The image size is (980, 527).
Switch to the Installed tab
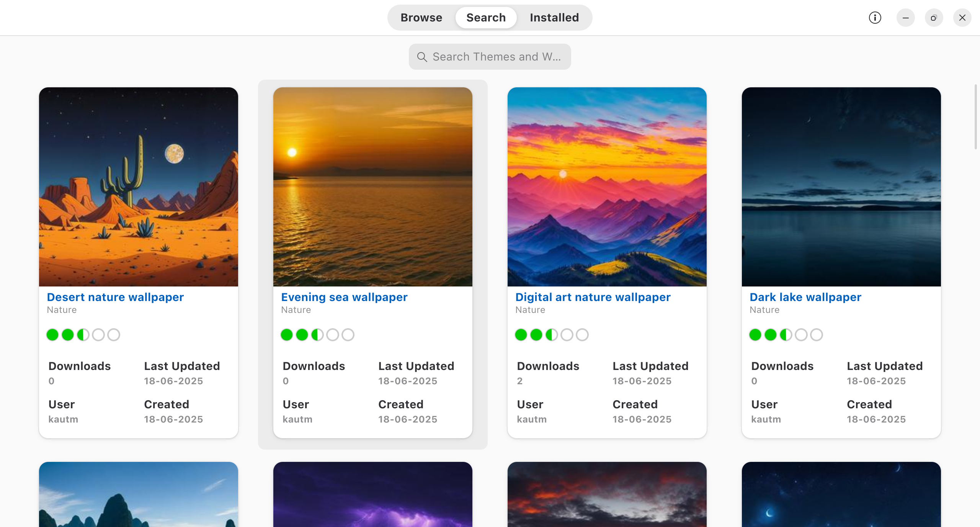[554, 18]
